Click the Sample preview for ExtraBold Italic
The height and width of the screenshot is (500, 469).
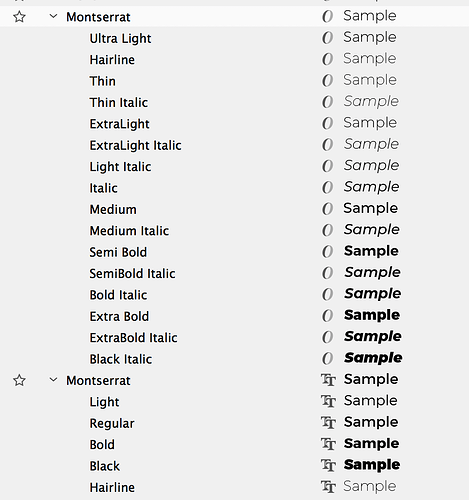(x=373, y=337)
